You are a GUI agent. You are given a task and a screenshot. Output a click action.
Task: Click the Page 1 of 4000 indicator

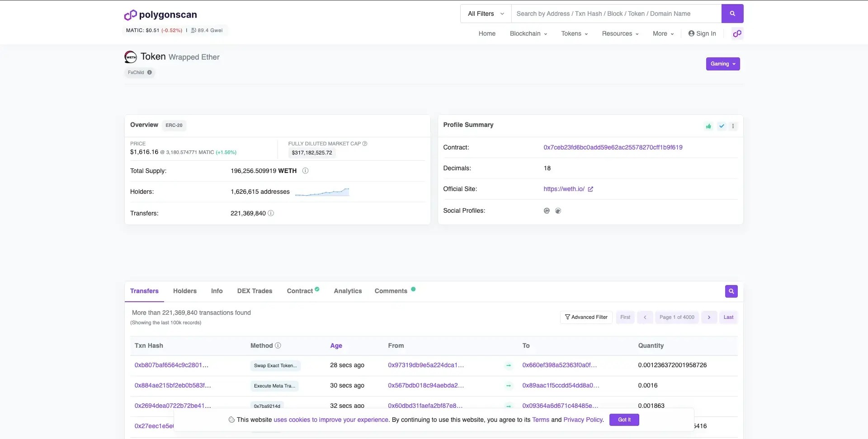pyautogui.click(x=677, y=318)
